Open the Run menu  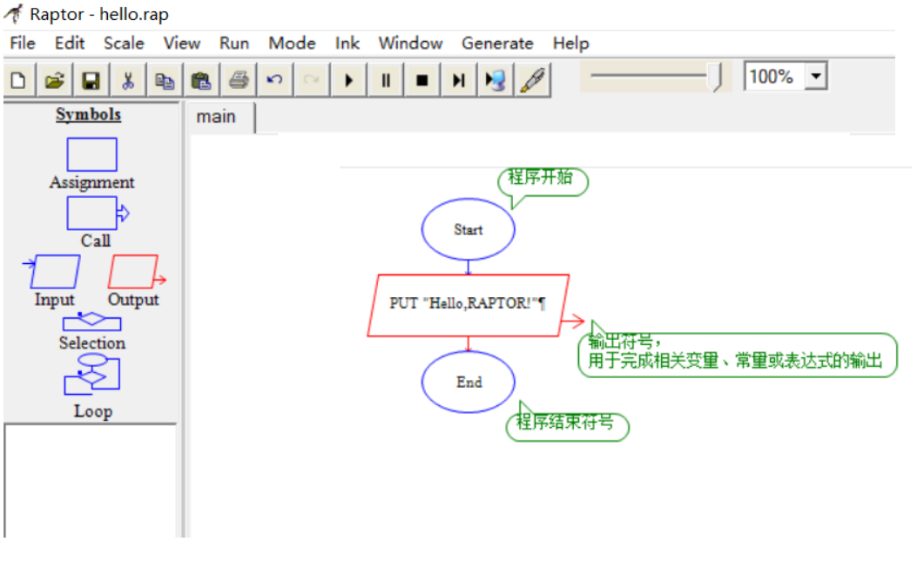[x=234, y=43]
